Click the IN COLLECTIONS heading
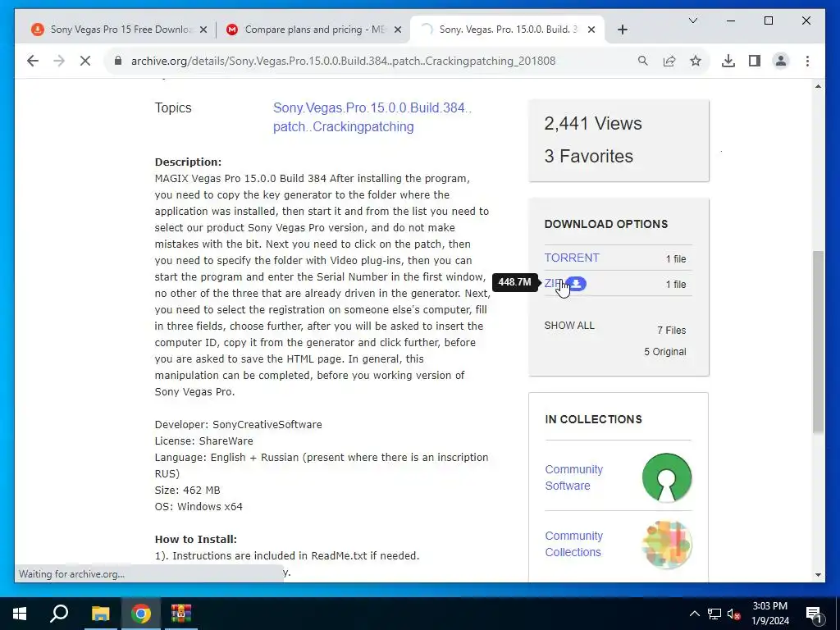The image size is (840, 630). pos(593,419)
